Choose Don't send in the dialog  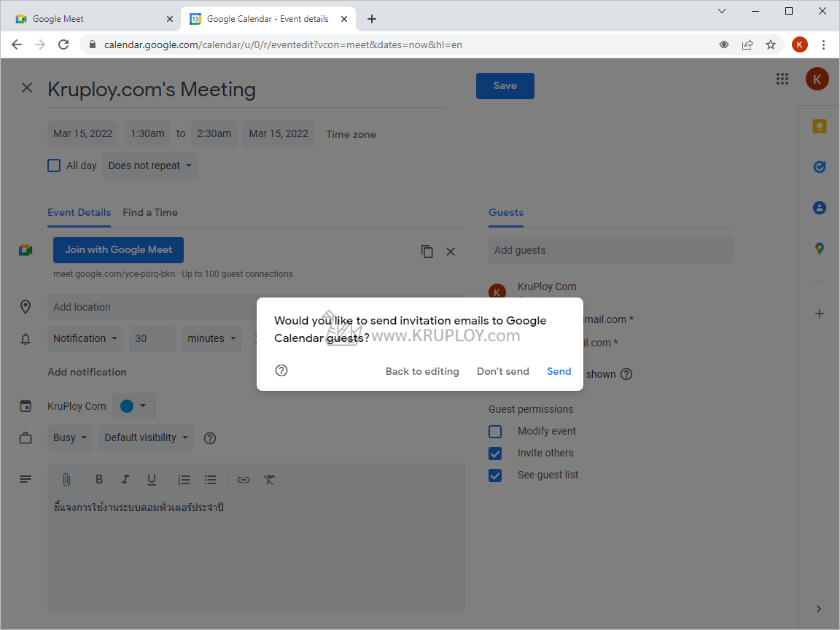coord(502,371)
